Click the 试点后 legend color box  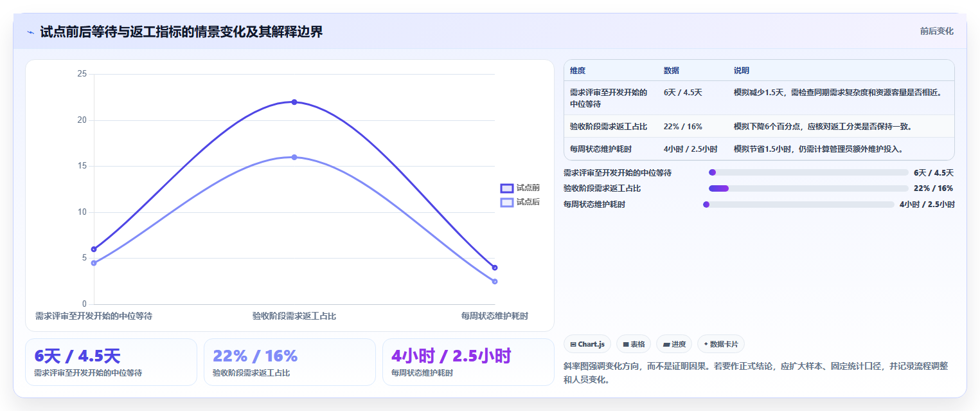click(x=507, y=202)
